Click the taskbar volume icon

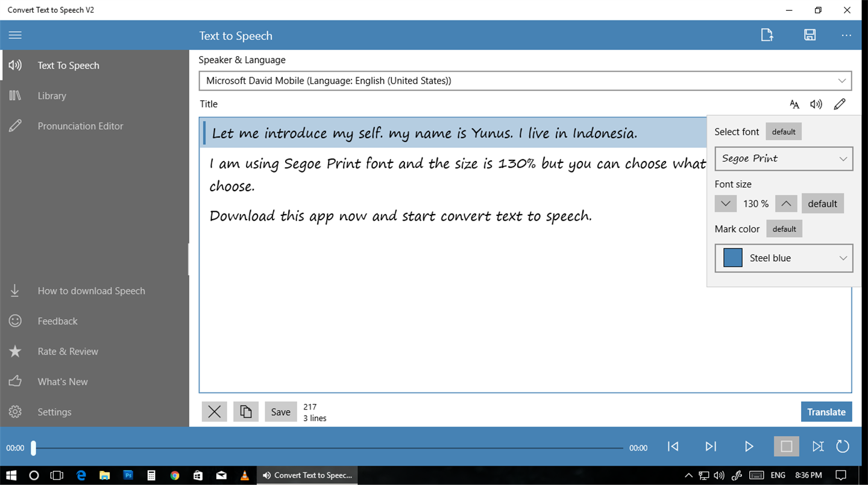(x=719, y=475)
